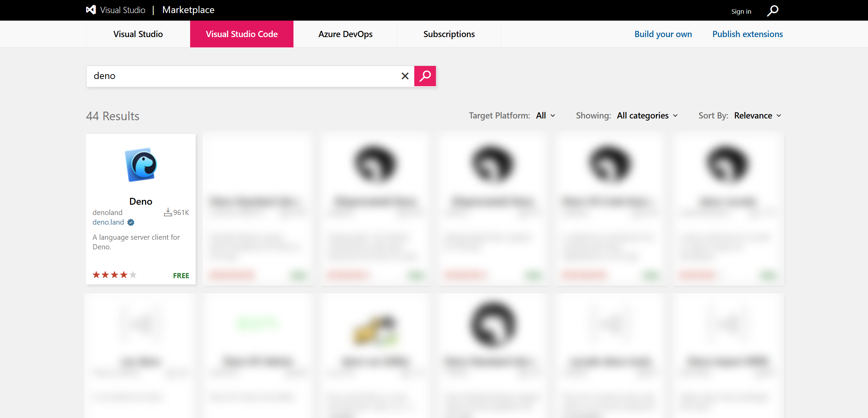Open the Sort By Relevance dropdown
Viewport: 868px width, 418px height.
757,116
